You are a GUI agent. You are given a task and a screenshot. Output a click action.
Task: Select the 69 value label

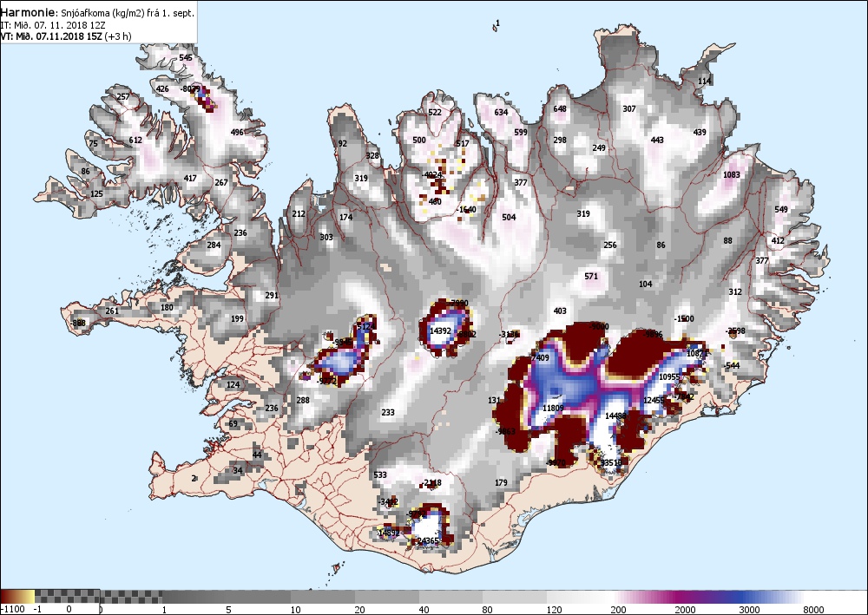(233, 424)
